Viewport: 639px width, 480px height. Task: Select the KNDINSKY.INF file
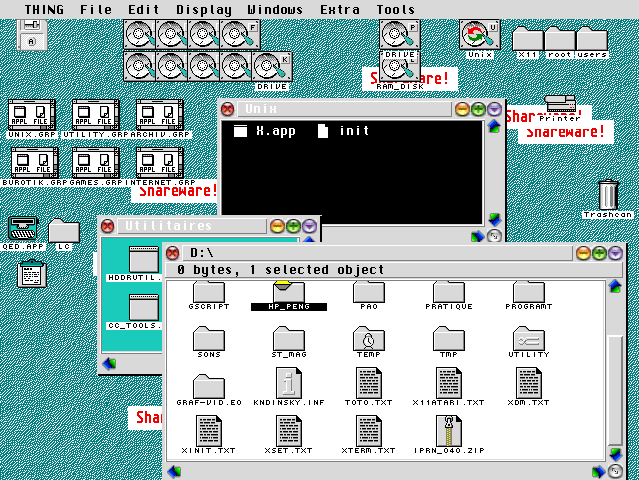289,387
